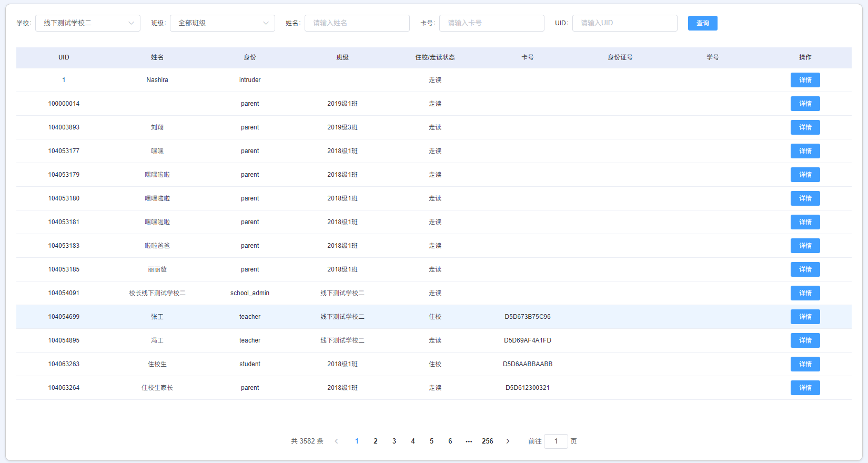This screenshot has height=463, width=868.
Task: View 详情 for teacher 张工
Action: (x=805, y=317)
